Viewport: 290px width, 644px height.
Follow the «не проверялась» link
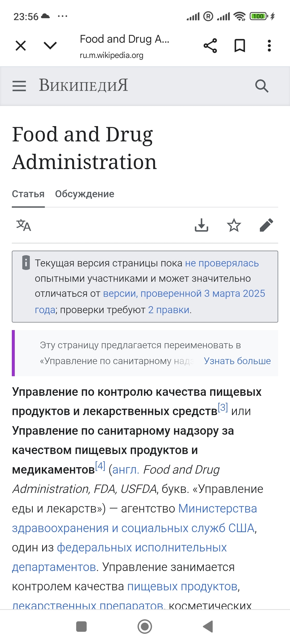[222, 263]
